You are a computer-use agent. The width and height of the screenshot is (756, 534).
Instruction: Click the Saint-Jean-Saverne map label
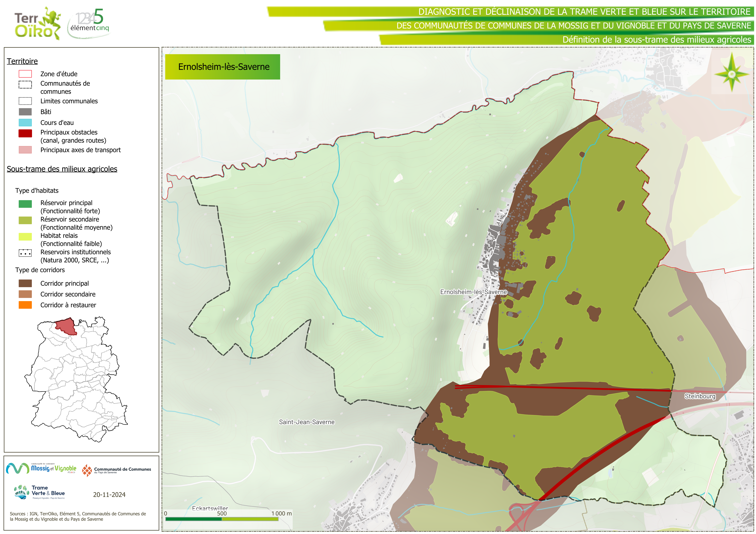[307, 422]
